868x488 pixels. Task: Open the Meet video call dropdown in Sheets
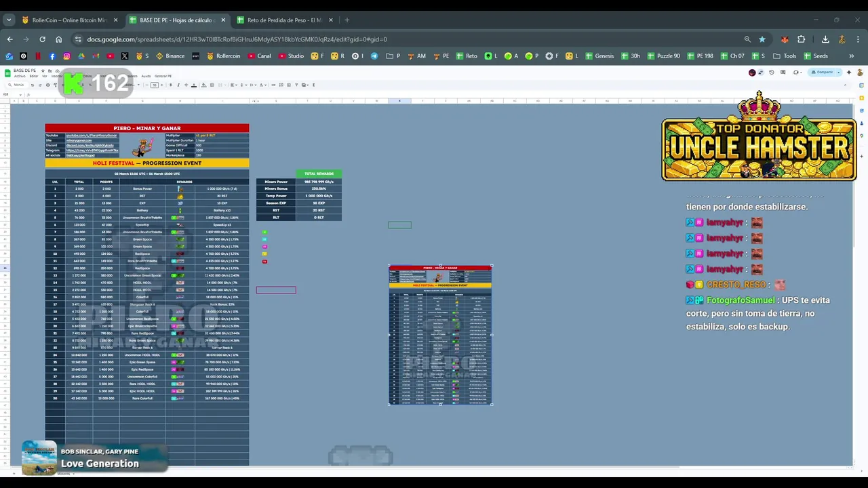tap(801, 72)
